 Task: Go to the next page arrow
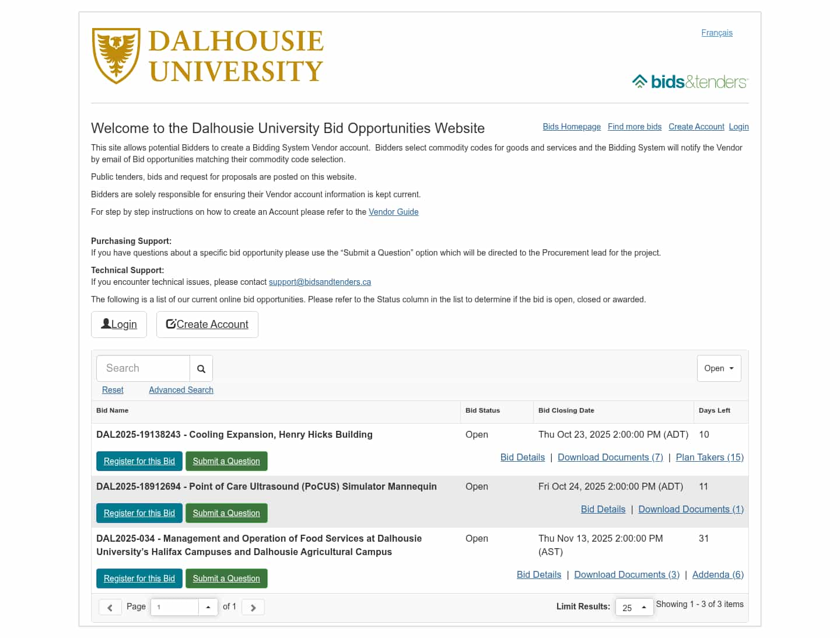click(253, 607)
